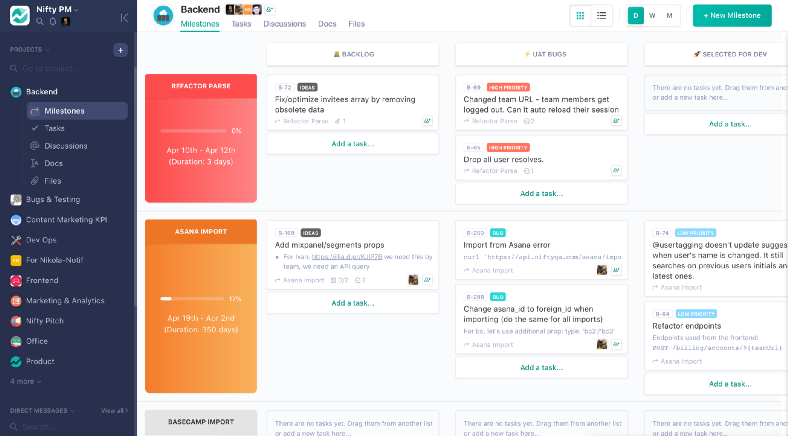The image size is (788, 436).
Task: Open the Milestones tab
Action: (x=200, y=24)
